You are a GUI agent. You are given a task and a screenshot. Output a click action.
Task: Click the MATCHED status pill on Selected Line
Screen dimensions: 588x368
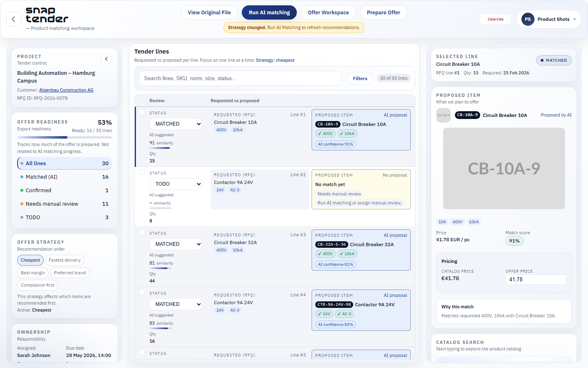(x=554, y=60)
